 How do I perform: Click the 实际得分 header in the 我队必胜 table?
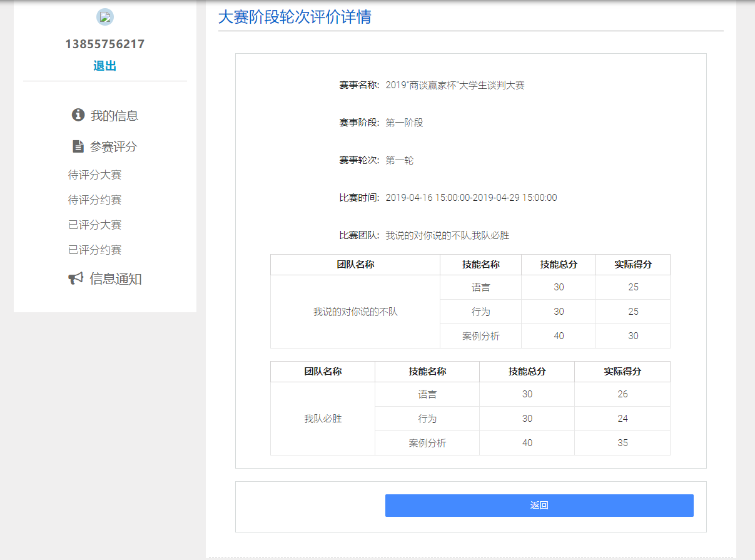point(622,372)
